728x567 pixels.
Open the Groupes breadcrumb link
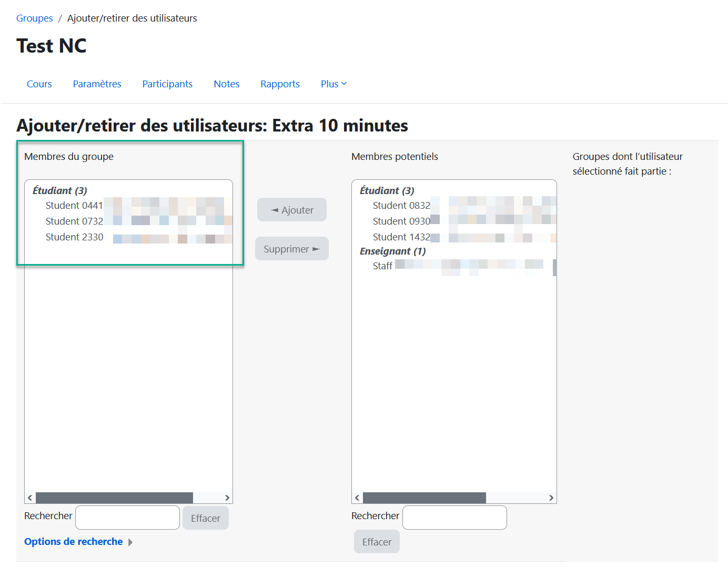pyautogui.click(x=34, y=18)
